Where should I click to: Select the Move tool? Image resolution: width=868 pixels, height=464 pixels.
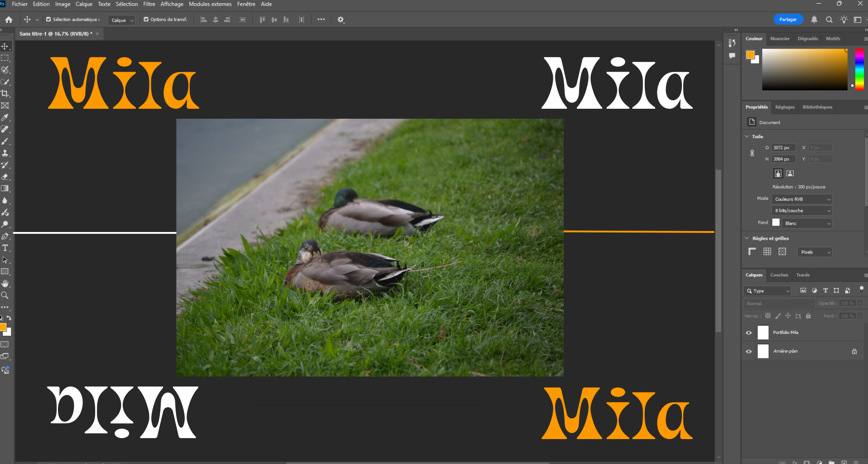[x=5, y=46]
